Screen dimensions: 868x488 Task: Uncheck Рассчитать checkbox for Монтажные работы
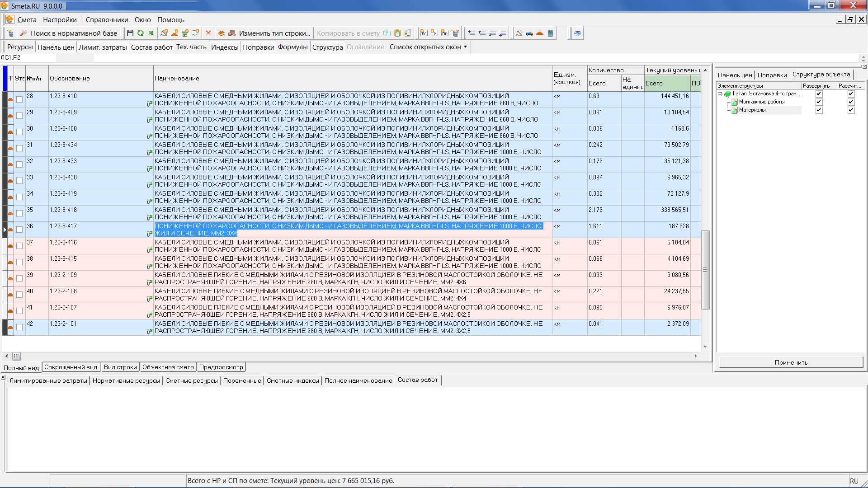[x=851, y=102]
